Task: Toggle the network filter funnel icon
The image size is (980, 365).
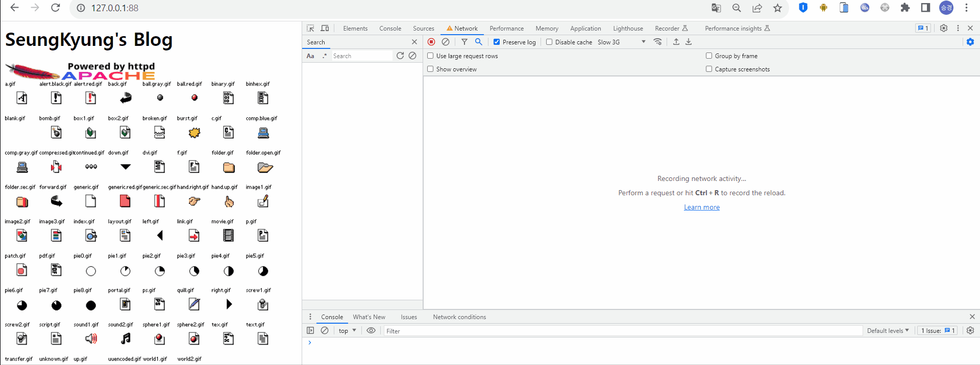Action: coord(464,42)
